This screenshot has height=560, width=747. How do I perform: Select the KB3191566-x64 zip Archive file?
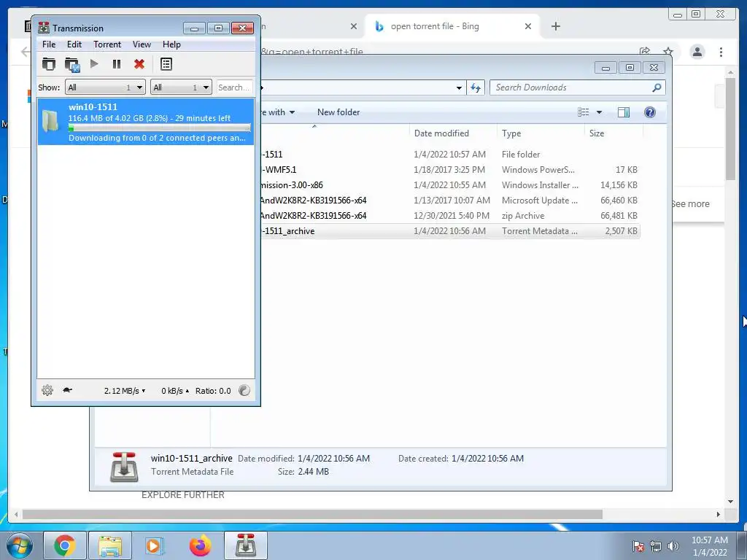click(x=450, y=215)
